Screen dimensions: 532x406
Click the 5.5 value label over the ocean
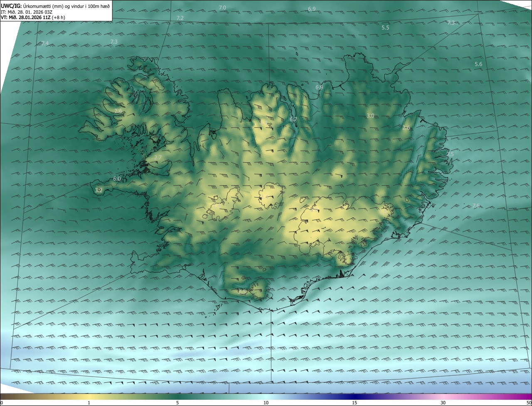tap(385, 27)
